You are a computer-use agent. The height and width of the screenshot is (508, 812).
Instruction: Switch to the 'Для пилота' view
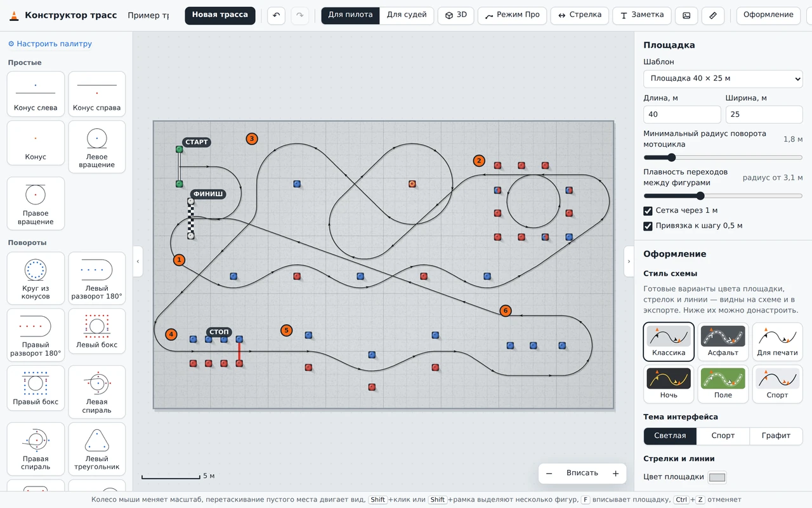(x=350, y=15)
